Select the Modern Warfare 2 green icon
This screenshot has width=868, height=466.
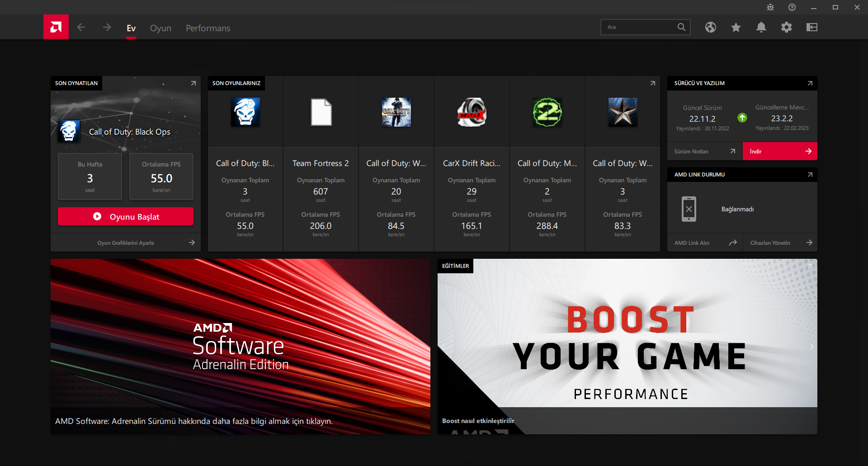[x=547, y=112]
